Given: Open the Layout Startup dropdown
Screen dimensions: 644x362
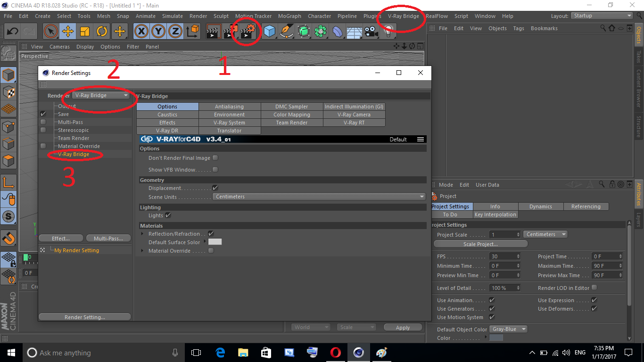Looking at the screenshot, I should click(603, 16).
